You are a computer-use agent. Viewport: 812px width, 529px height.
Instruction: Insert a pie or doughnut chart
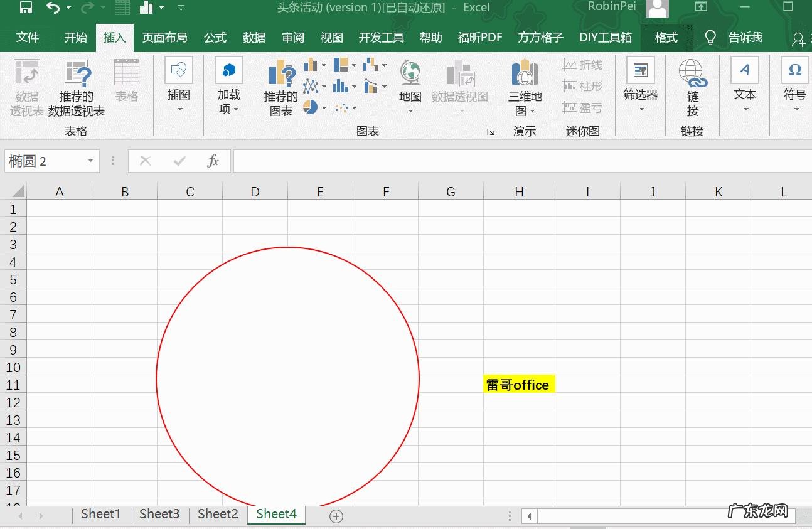(x=310, y=107)
